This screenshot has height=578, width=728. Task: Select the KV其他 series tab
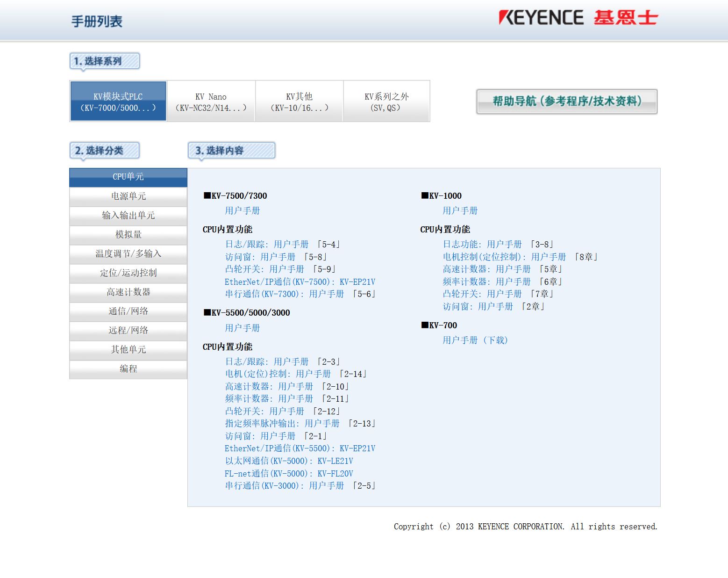[299, 101]
